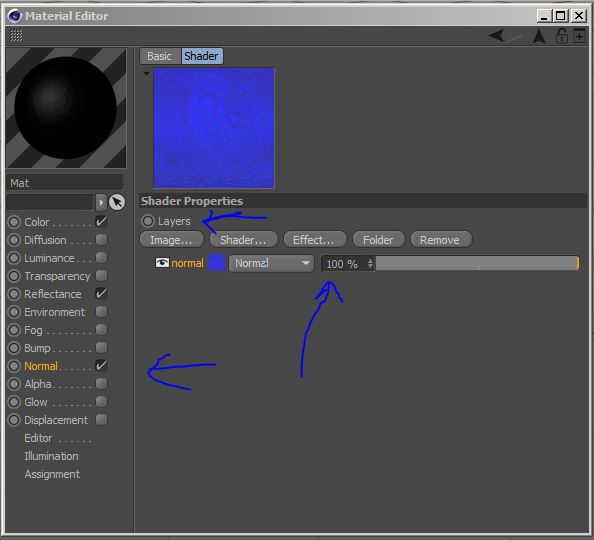Enable the Diffusion channel checkbox
The width and height of the screenshot is (594, 540).
pos(101,239)
